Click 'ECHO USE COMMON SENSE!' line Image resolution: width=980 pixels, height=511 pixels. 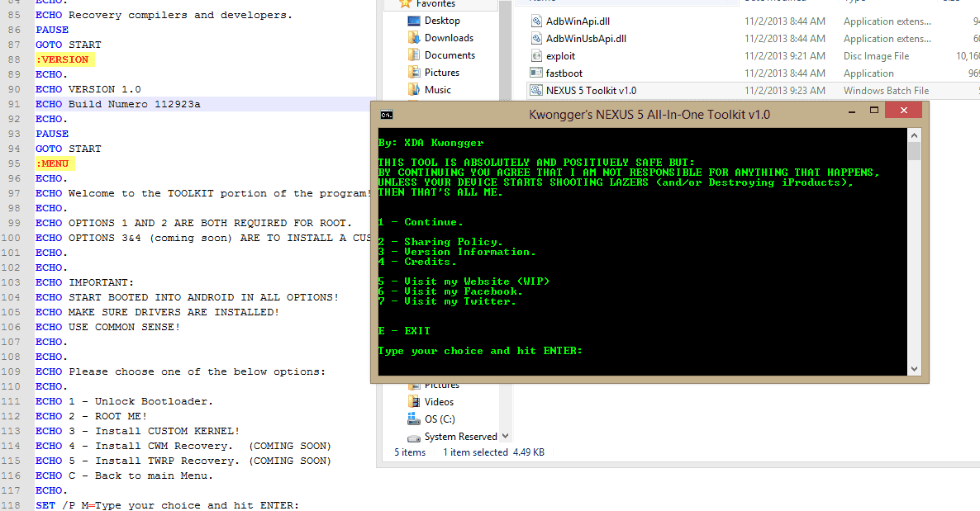[107, 327]
